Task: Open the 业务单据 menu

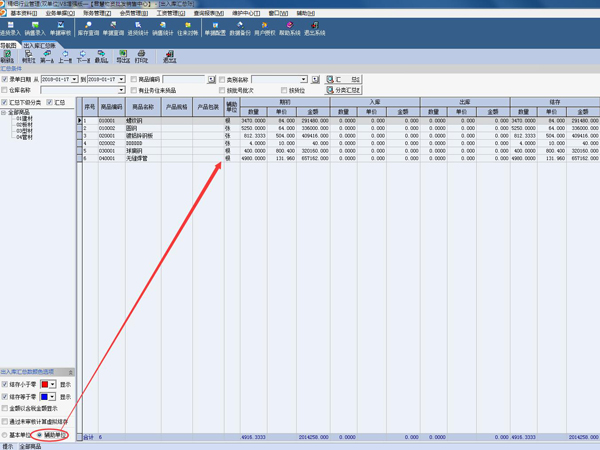Action: 55,13
